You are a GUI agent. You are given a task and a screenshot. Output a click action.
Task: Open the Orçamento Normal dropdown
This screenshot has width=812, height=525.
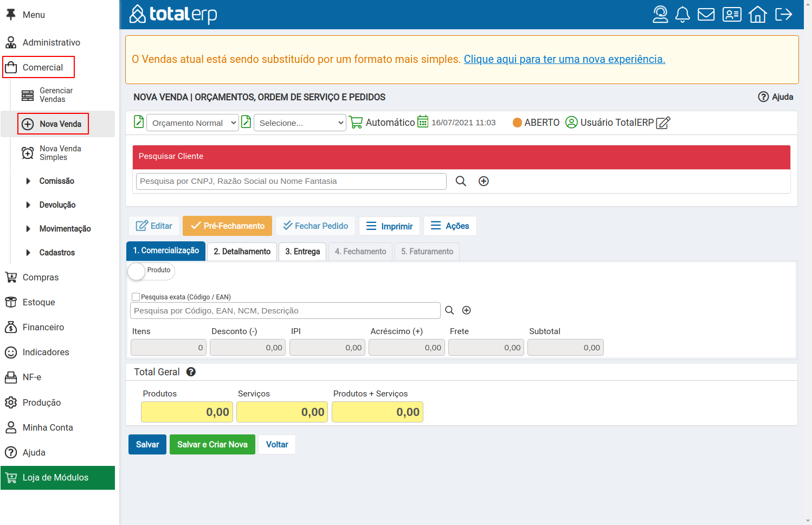click(193, 123)
